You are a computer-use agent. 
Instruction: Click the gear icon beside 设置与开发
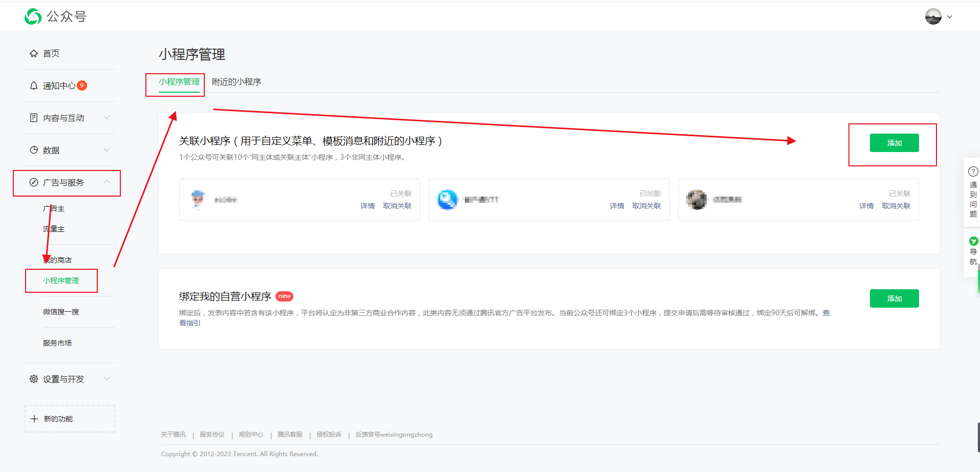pos(34,379)
